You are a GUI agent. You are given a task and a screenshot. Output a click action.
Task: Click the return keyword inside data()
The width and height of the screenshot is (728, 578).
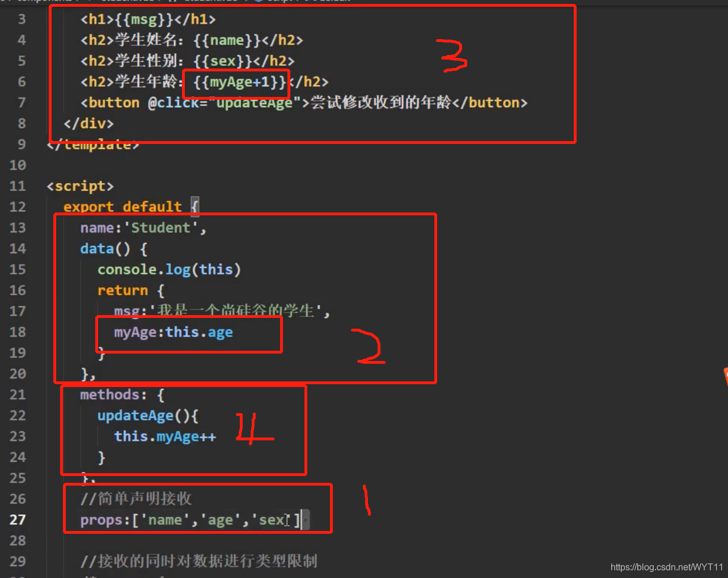click(x=122, y=291)
